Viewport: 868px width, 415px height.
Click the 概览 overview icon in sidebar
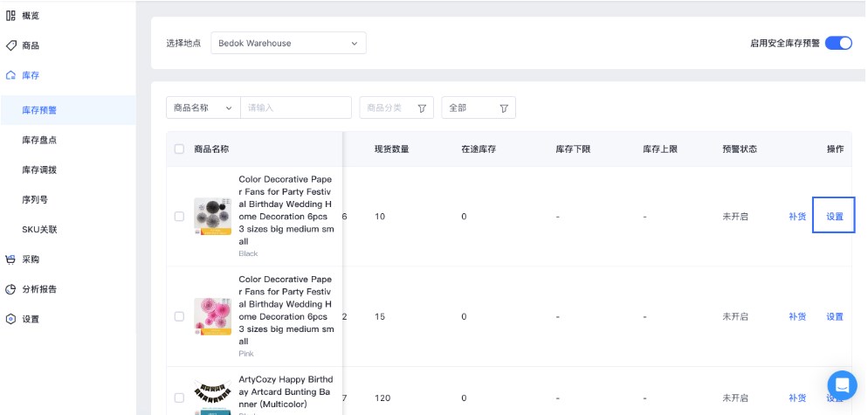click(x=10, y=16)
